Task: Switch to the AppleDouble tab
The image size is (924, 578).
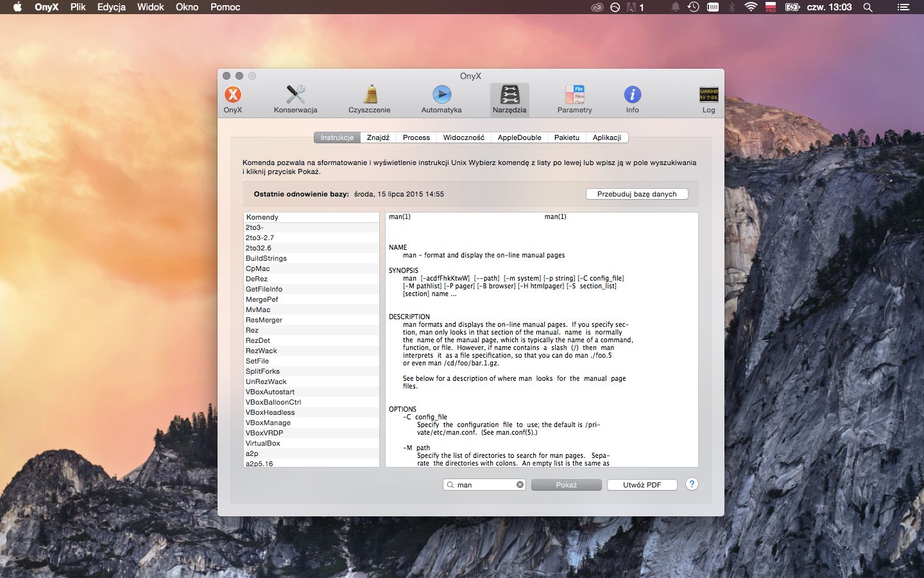Action: [519, 137]
